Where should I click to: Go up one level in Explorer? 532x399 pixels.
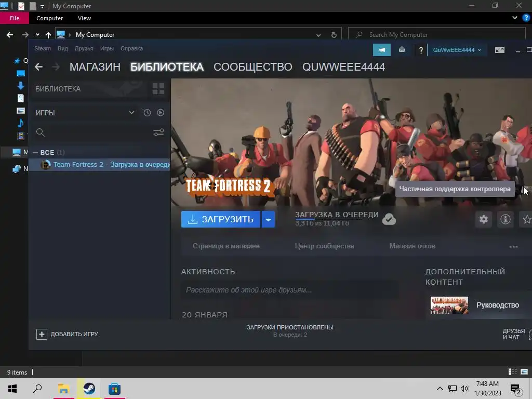click(x=48, y=35)
